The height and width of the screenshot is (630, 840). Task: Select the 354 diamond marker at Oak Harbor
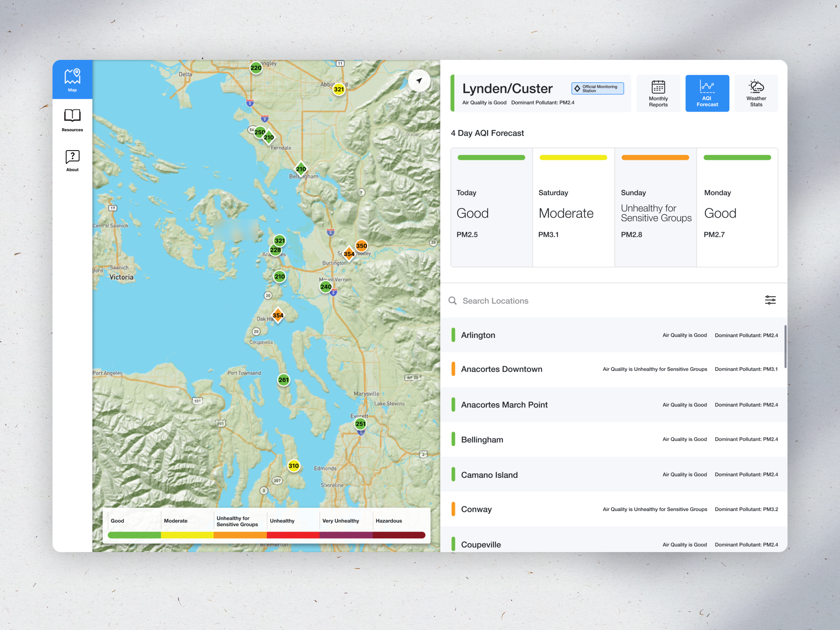(x=278, y=315)
